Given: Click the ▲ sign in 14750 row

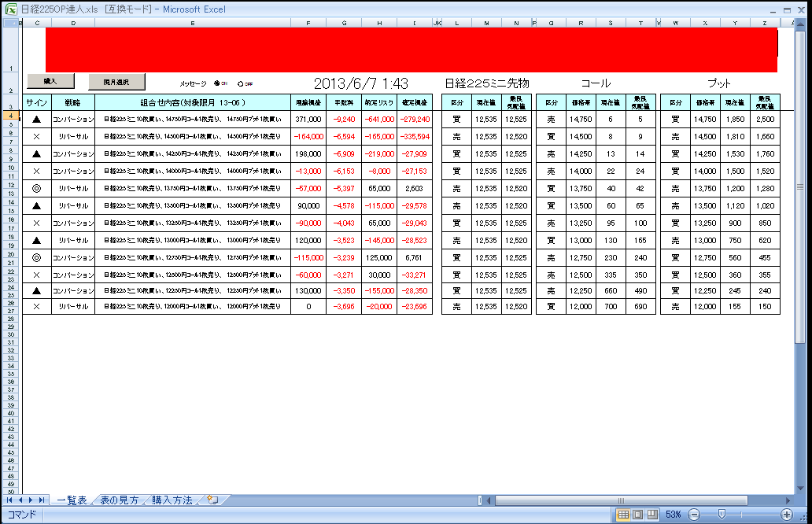Looking at the screenshot, I should 37,119.
